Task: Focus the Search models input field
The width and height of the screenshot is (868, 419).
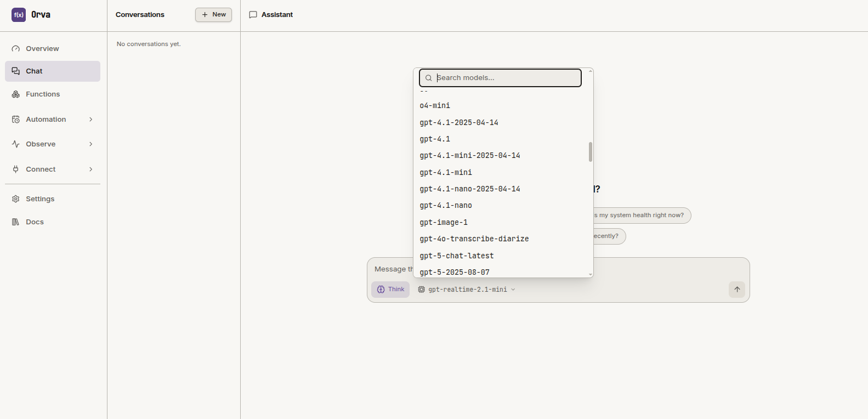Action: click(500, 78)
